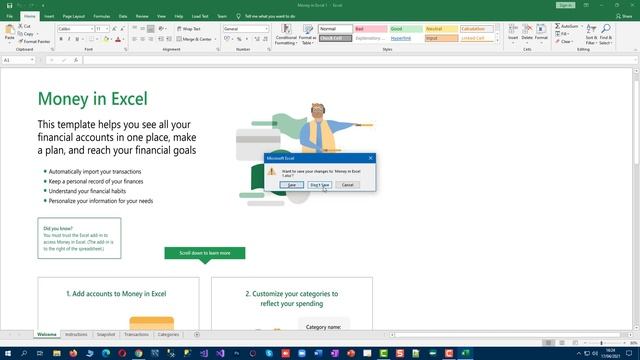Click the Windows Start button
The width and height of the screenshot is (640, 360).
tap(7, 353)
